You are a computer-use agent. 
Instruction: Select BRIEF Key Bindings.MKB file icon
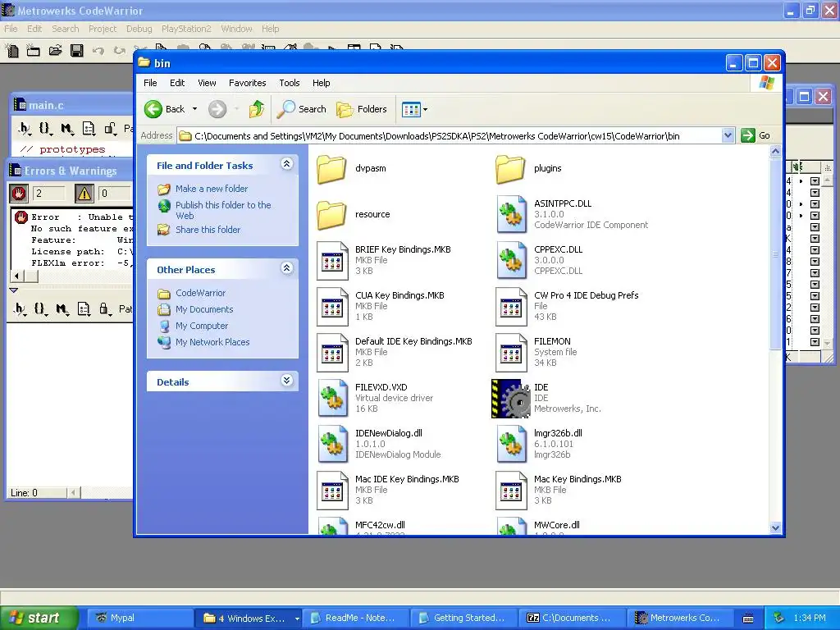pos(332,260)
